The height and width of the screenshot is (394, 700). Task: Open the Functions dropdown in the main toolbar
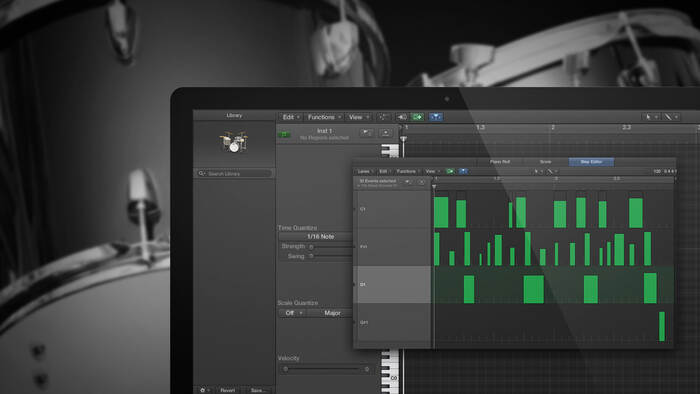[x=325, y=117]
